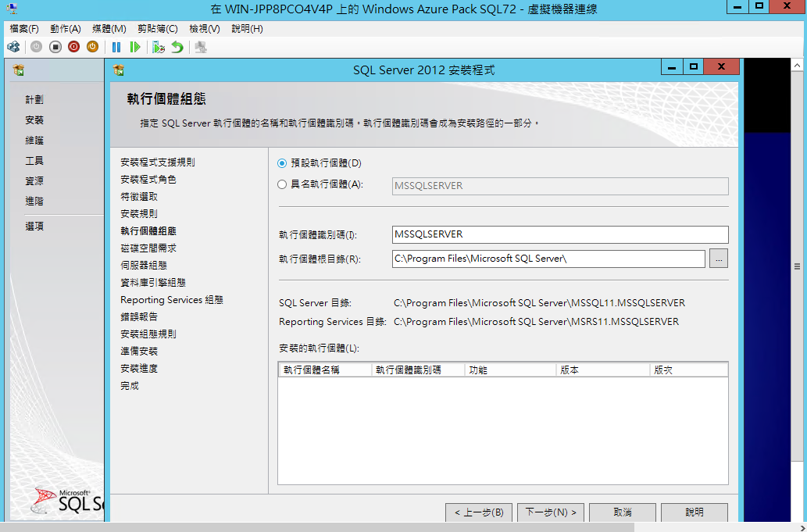
Task: Select 工具 in the Installation Center sidebar
Action: 34,160
